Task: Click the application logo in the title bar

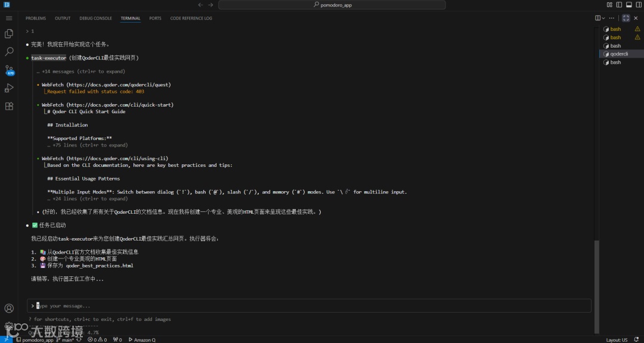Action: [7, 5]
